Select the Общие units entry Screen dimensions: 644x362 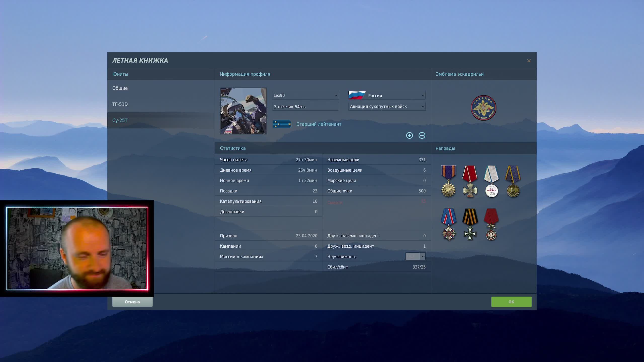pyautogui.click(x=120, y=88)
